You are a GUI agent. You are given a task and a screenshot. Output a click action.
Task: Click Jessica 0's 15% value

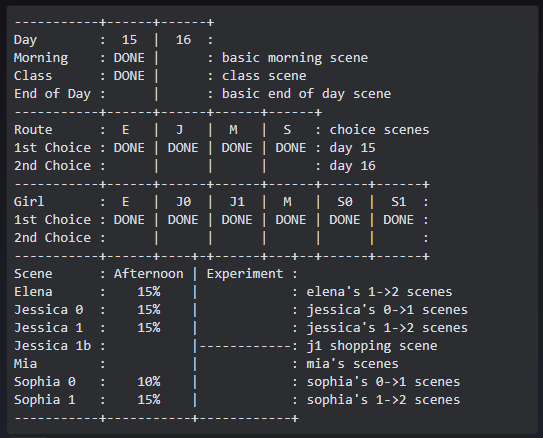[149, 310]
